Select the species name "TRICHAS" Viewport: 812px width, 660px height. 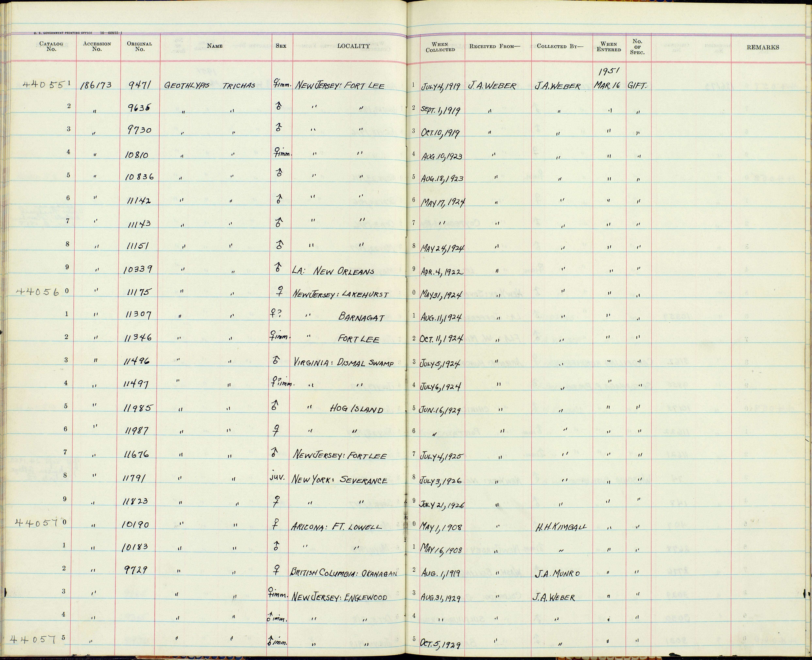[239, 86]
